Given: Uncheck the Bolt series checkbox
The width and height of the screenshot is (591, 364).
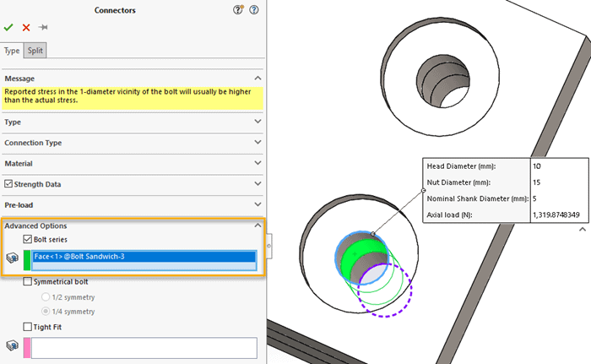Looking at the screenshot, I should [28, 240].
